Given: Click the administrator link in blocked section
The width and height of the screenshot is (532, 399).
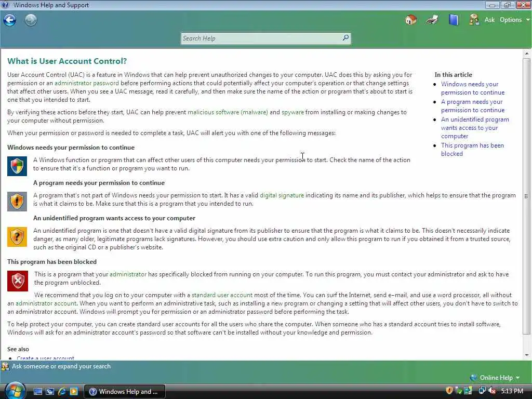Looking at the screenshot, I should (128, 274).
